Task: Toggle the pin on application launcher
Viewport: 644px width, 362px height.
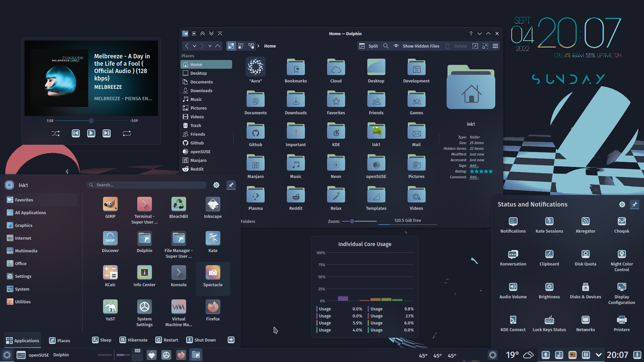Action: (231, 185)
